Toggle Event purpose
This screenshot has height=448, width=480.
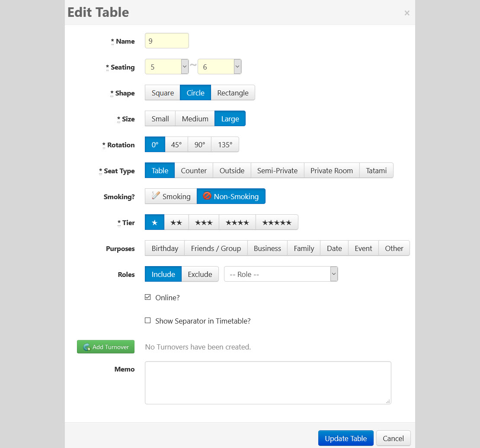[x=363, y=248]
